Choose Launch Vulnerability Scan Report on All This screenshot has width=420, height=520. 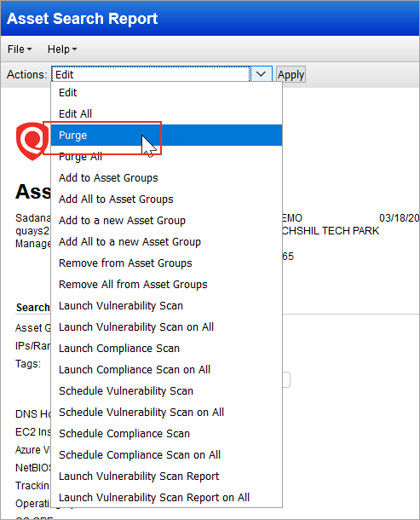[x=166, y=498]
